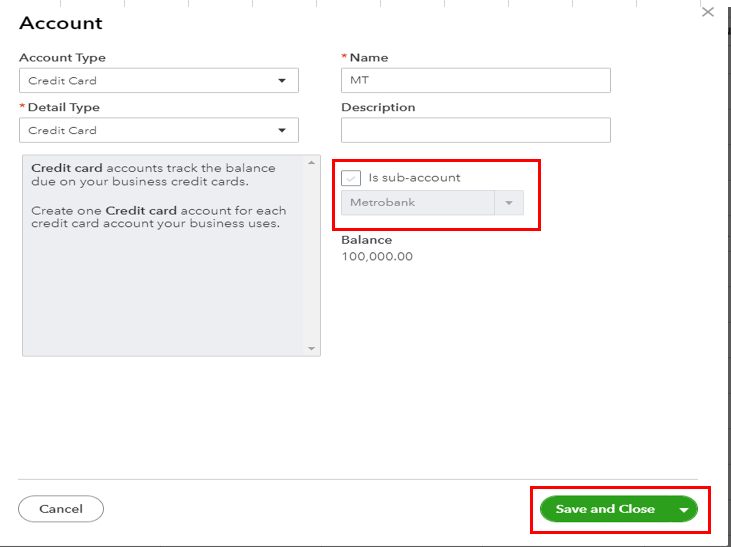Click into the empty Description field
The height and width of the screenshot is (547, 731).
(475, 130)
